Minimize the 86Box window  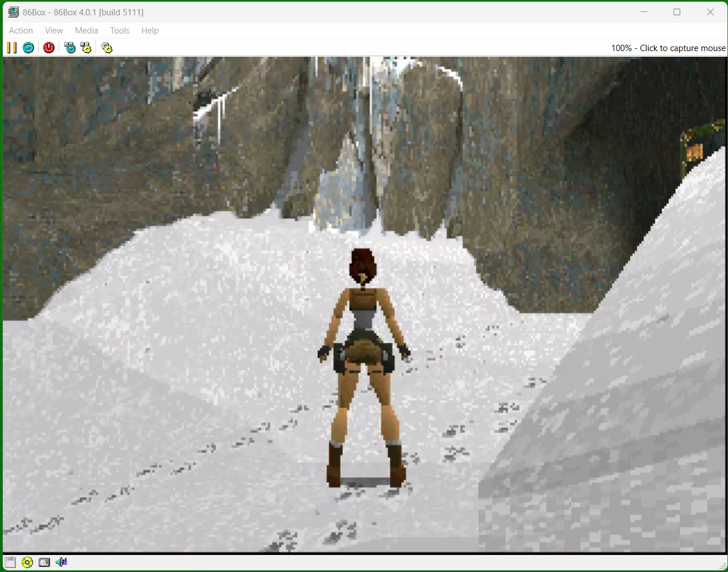(x=644, y=12)
